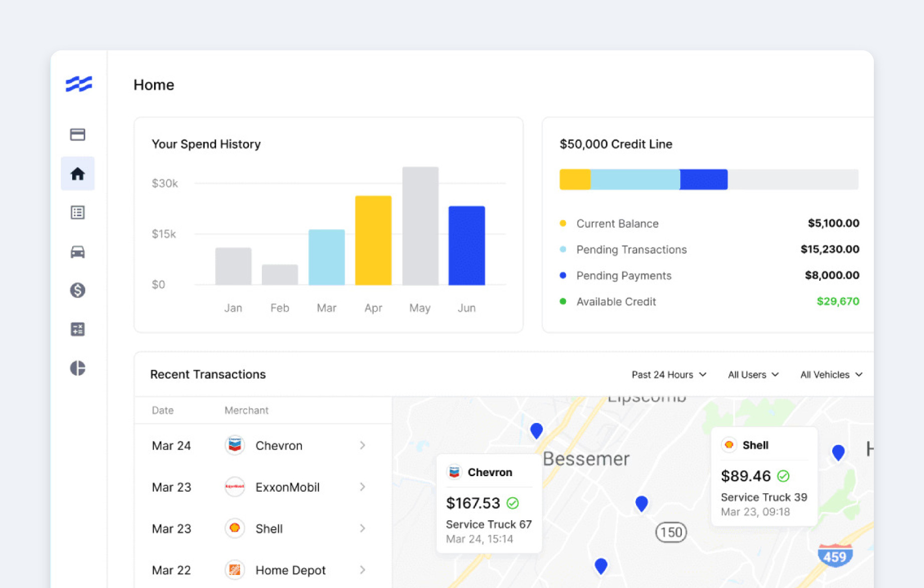The height and width of the screenshot is (588, 924).
Task: Open details for the Home Depot transaction
Action: [363, 570]
